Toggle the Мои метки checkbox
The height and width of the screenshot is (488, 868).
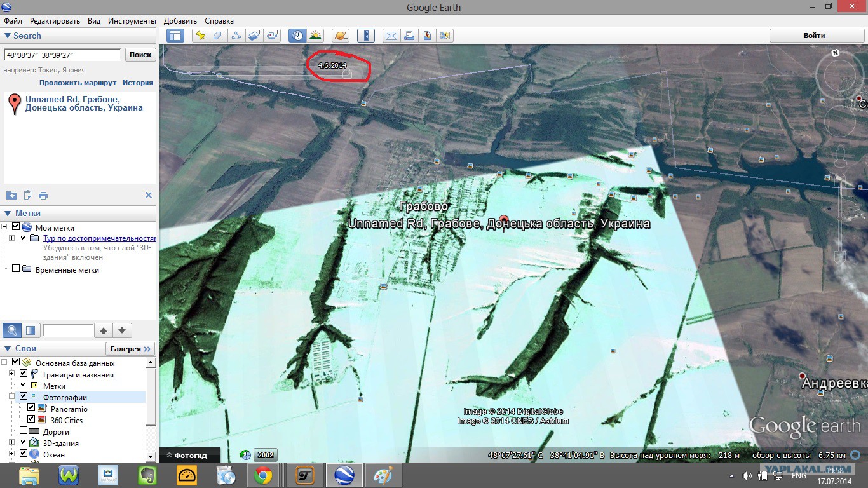(16, 227)
